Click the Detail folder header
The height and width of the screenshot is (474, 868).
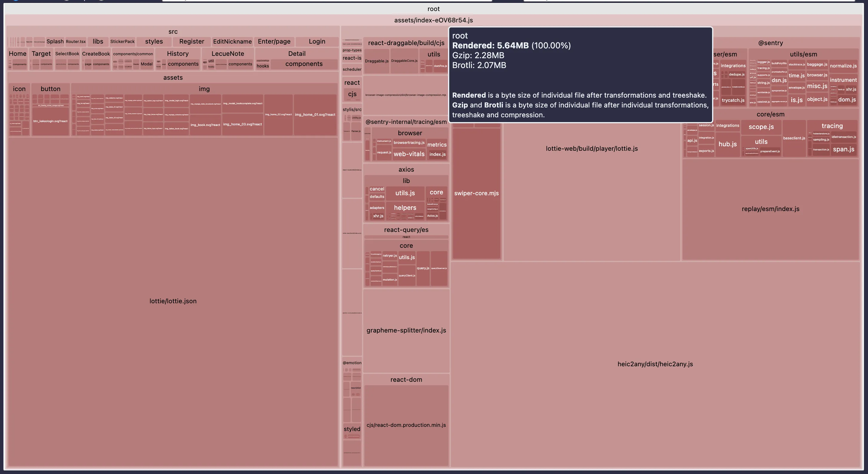pyautogui.click(x=297, y=53)
